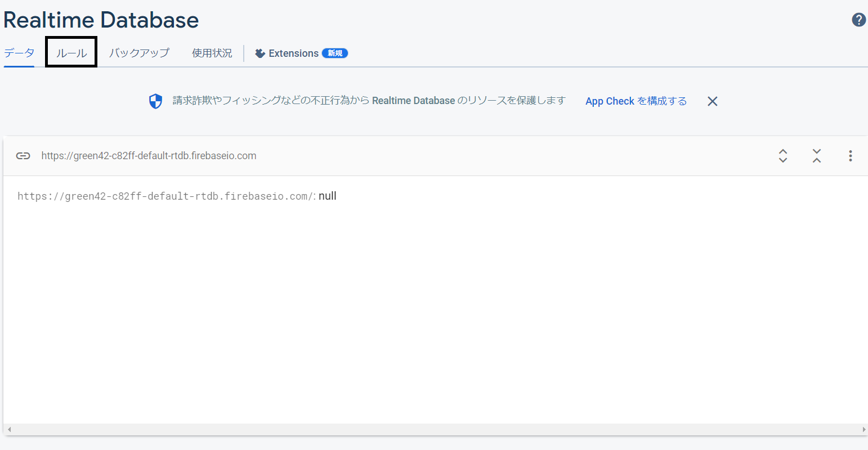Click the Realtime Database page title

(101, 20)
